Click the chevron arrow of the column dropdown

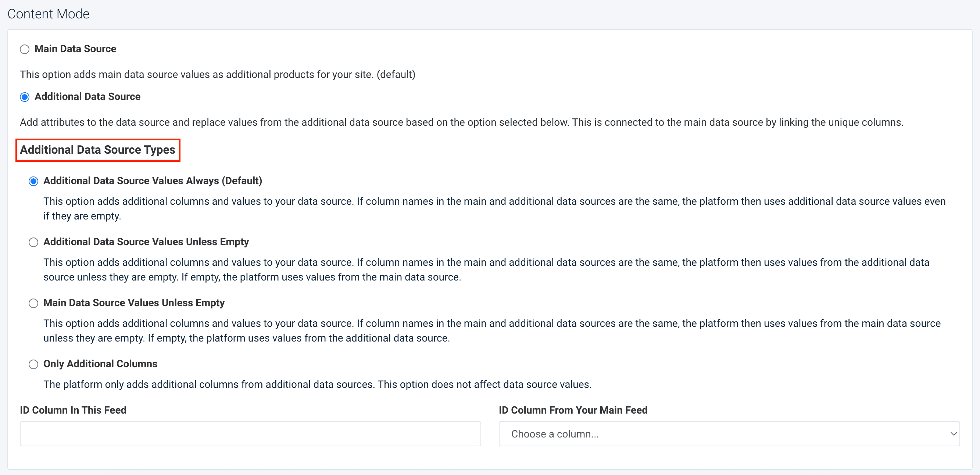(954, 433)
